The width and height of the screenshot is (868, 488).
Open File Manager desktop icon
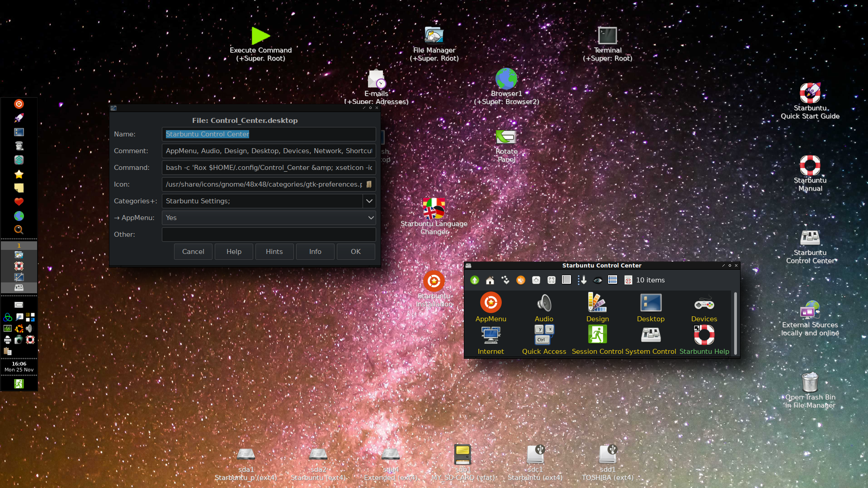[x=434, y=43]
